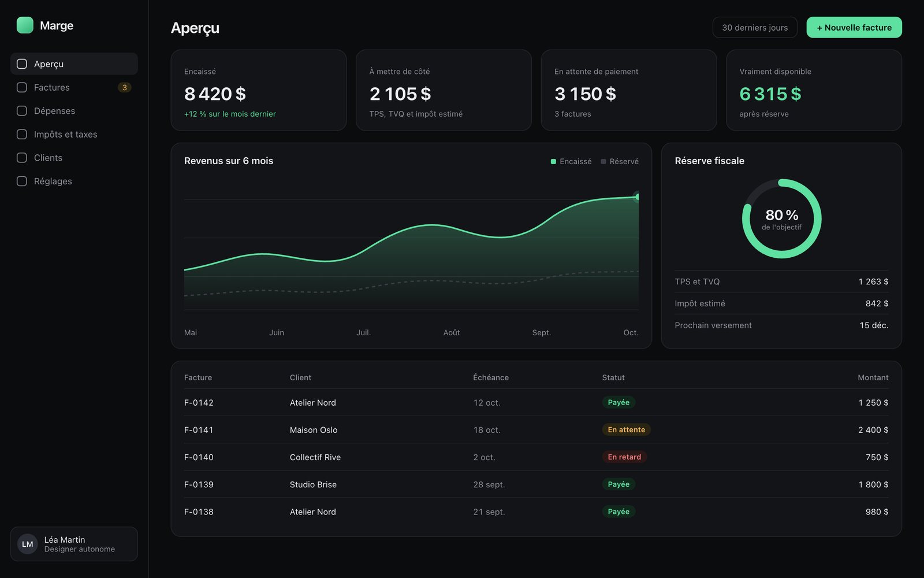924x578 pixels.
Task: Click the Statut column header
Action: [613, 377]
